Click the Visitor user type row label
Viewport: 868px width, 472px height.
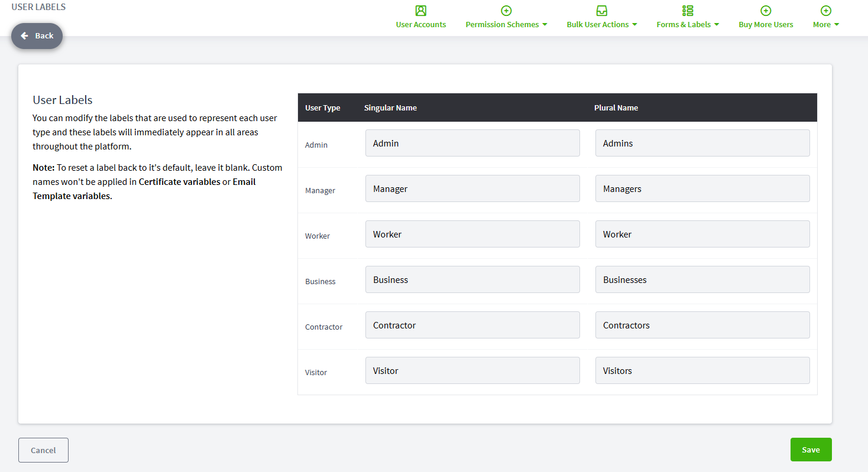click(316, 372)
